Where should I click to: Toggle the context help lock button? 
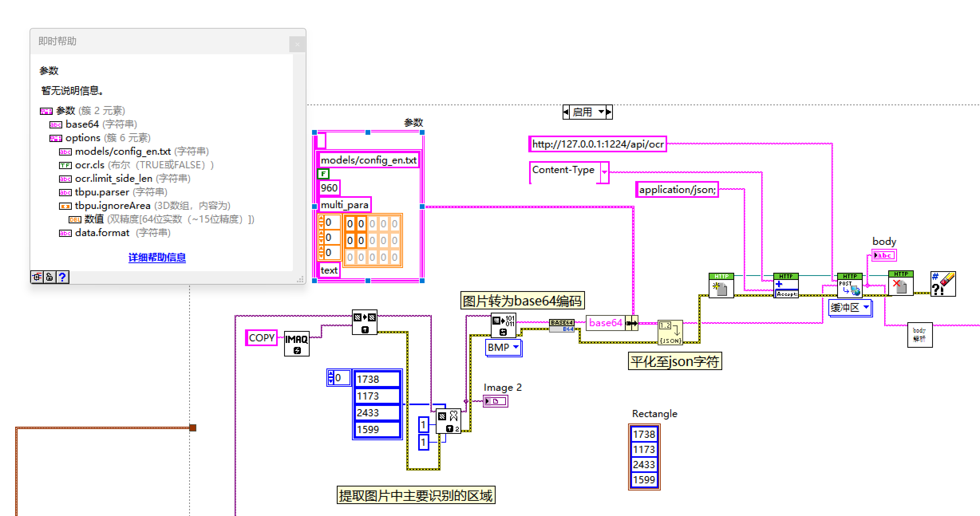[x=49, y=277]
